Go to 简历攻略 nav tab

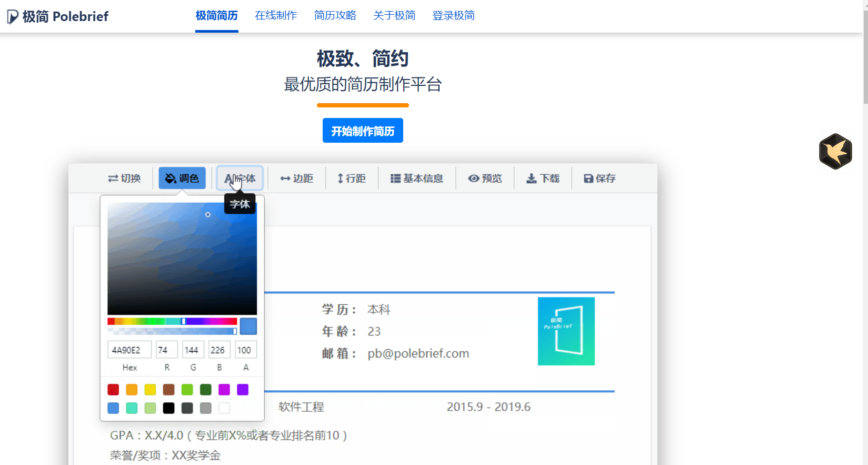click(335, 16)
